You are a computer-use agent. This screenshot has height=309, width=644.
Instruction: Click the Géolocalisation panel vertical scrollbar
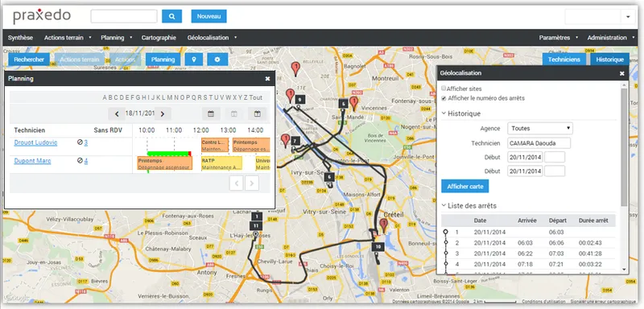[x=624, y=148]
